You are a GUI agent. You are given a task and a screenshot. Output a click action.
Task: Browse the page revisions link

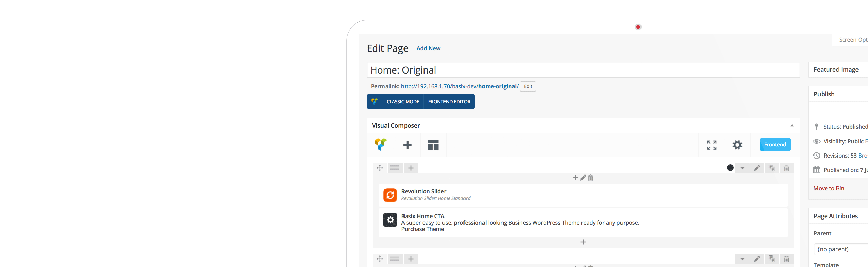coord(863,156)
